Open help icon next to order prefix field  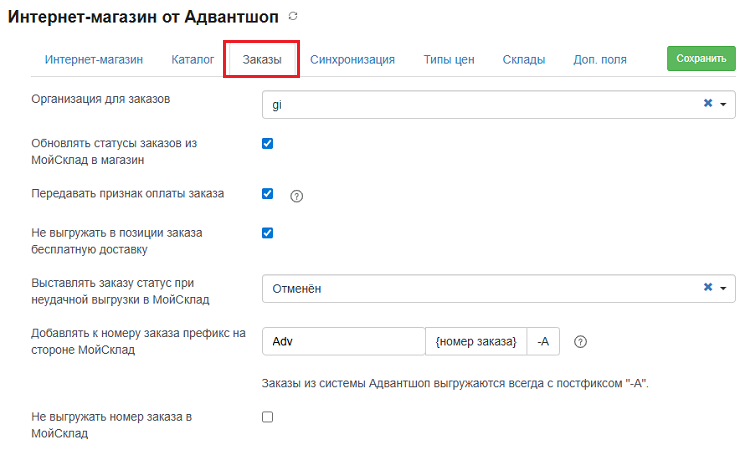point(580,342)
